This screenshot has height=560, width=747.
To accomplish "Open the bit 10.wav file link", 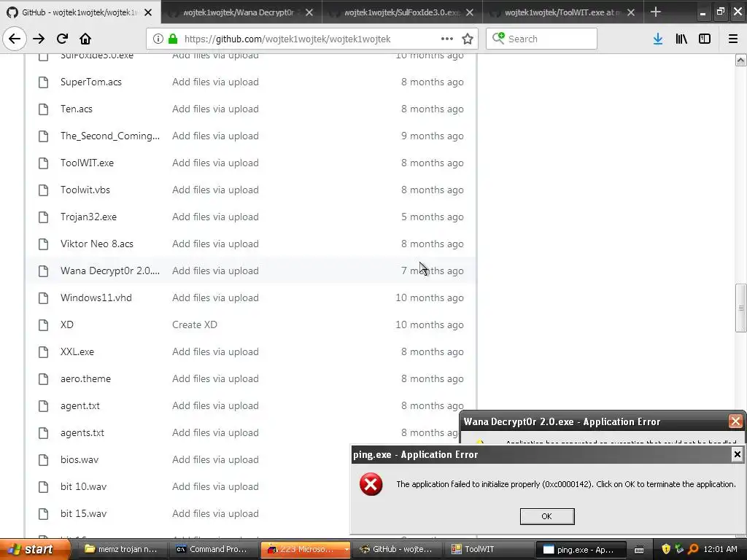I will (83, 486).
